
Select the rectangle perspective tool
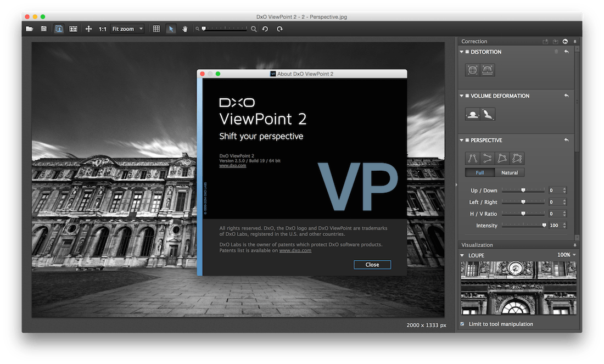[x=502, y=158]
